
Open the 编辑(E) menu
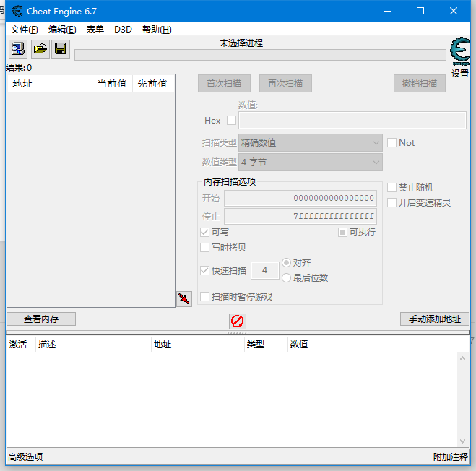[x=62, y=30]
